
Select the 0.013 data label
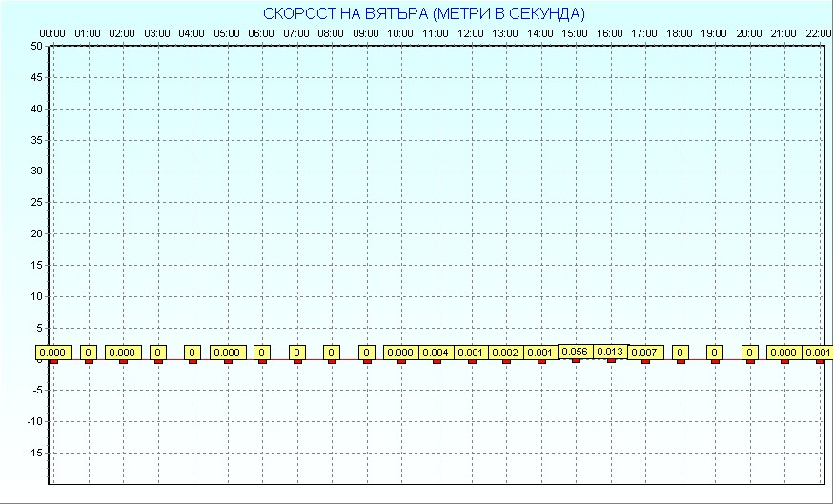tap(610, 352)
